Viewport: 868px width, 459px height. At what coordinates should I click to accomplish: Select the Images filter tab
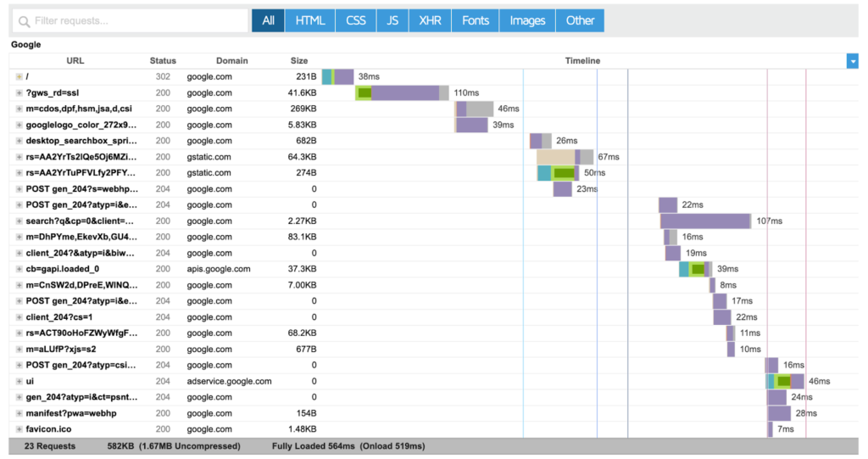527,20
